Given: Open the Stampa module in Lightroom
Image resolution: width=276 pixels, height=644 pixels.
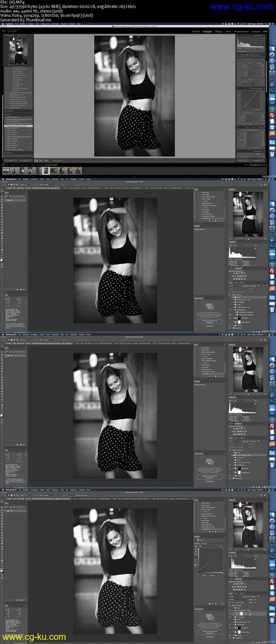Looking at the screenshot, I should pos(256,32).
